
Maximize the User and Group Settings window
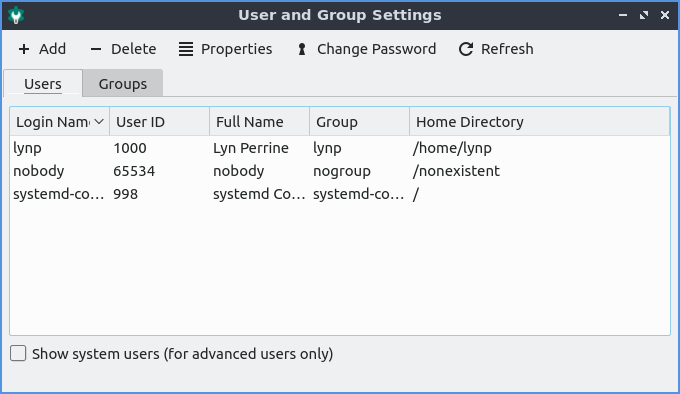[644, 15]
